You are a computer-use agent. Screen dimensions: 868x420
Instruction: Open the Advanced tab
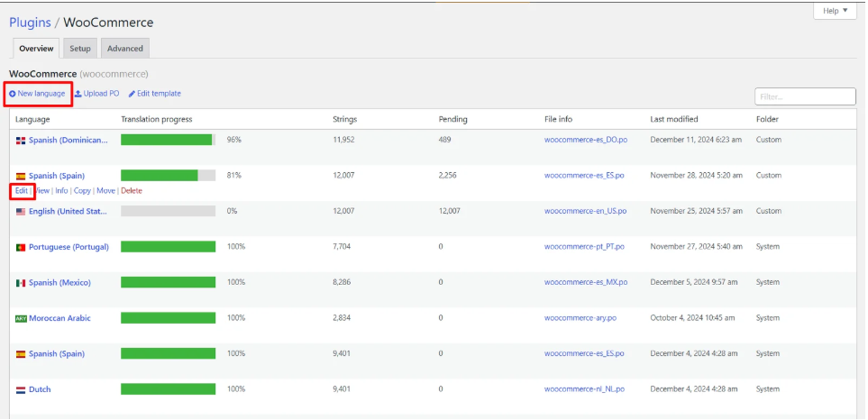tap(124, 49)
